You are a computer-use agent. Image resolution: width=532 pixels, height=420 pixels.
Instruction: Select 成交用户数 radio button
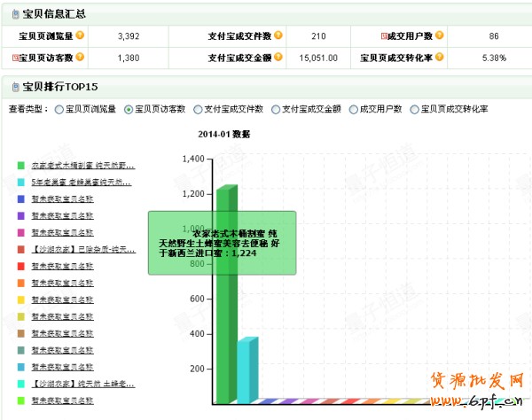click(354, 110)
